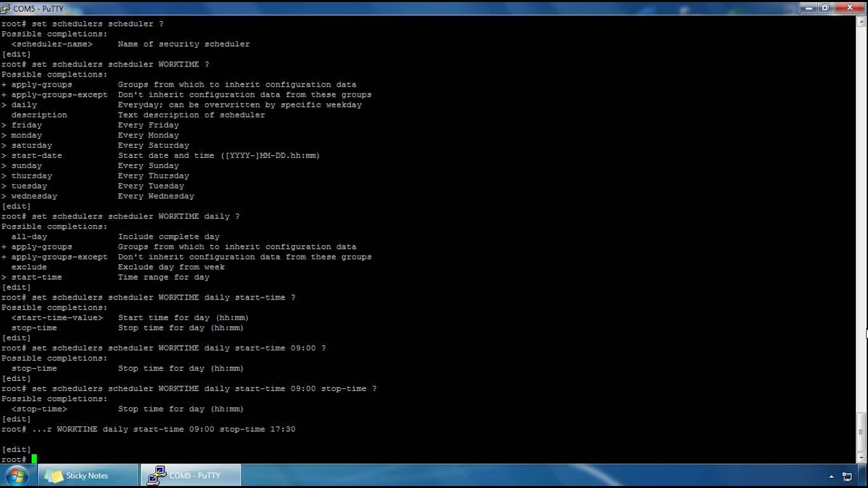Click the 'Start date and time' description
This screenshot has width=868, height=488.
point(219,156)
